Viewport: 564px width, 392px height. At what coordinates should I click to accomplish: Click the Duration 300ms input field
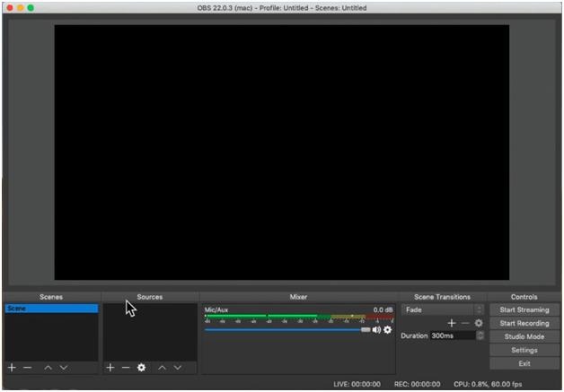[454, 335]
